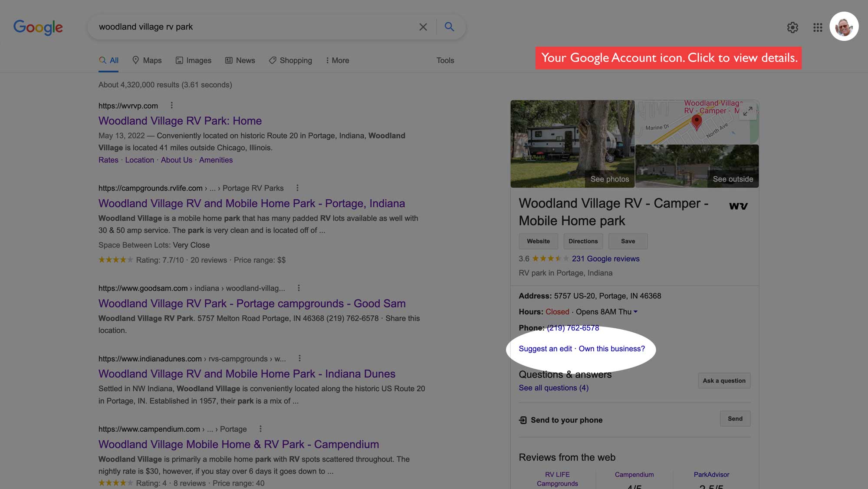Click the star rating beside 3.6
Image resolution: width=868 pixels, height=489 pixels.
550,259
